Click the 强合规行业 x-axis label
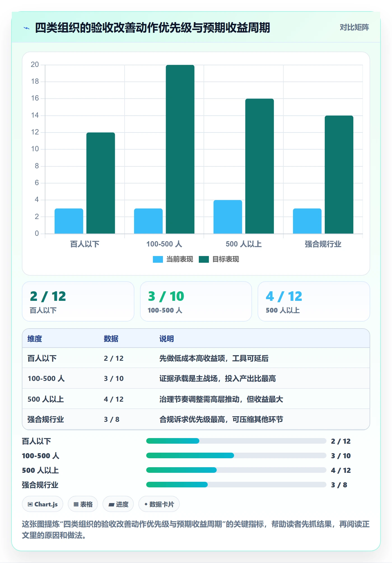The width and height of the screenshot is (392, 563). click(x=323, y=244)
